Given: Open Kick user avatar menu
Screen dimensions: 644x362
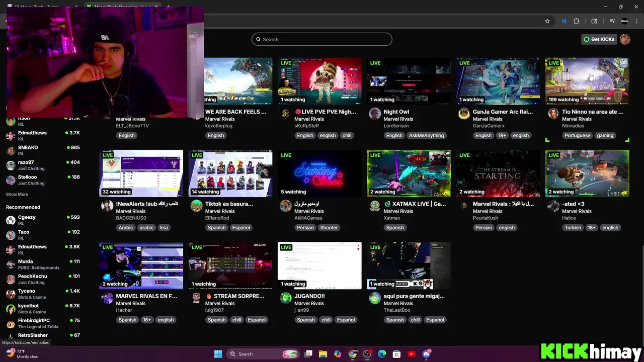Looking at the screenshot, I should point(625,39).
